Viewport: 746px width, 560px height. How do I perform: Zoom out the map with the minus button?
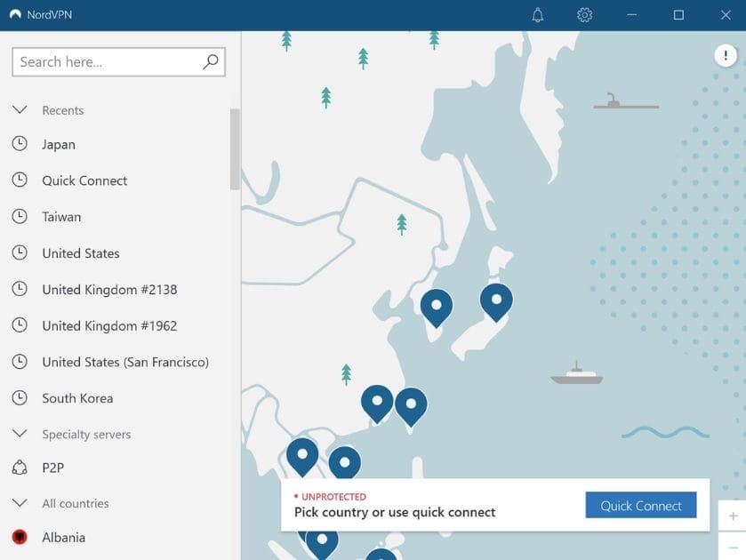point(733,548)
